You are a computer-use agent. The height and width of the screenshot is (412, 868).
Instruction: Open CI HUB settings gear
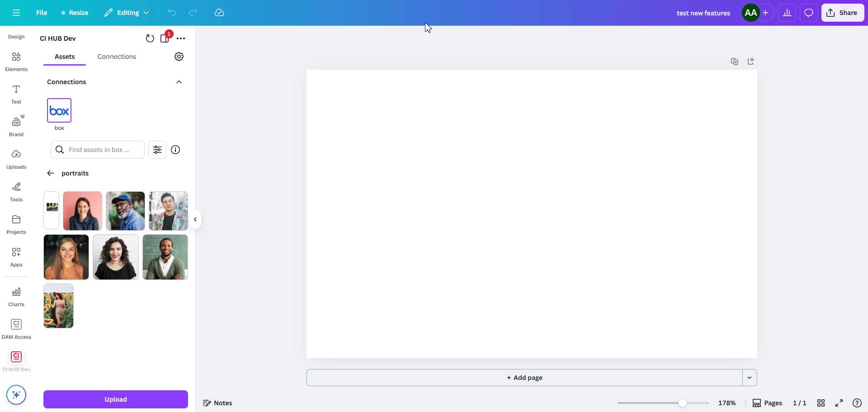tap(179, 57)
